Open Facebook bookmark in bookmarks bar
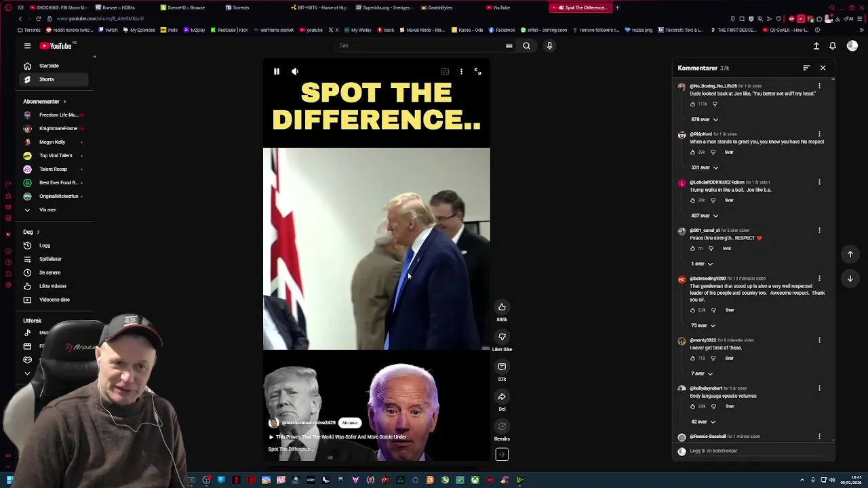 (x=502, y=30)
